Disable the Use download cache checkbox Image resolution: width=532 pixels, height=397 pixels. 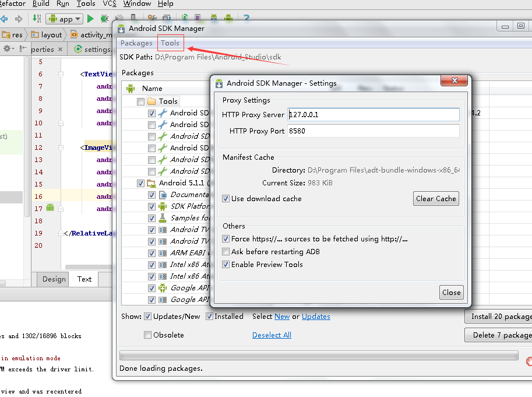pyautogui.click(x=226, y=199)
